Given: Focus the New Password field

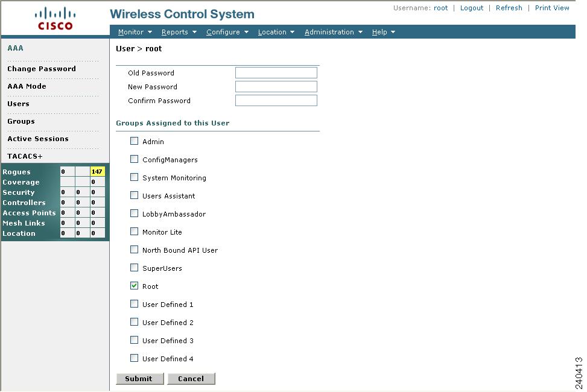Looking at the screenshot, I should click(x=276, y=86).
